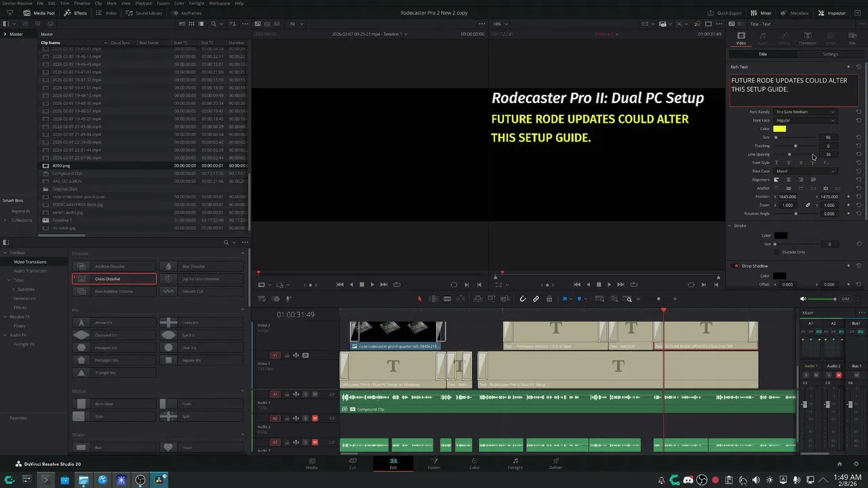Viewport: 868px width, 488px height.
Task: Toggle the linked selection chain icon
Action: point(536,299)
